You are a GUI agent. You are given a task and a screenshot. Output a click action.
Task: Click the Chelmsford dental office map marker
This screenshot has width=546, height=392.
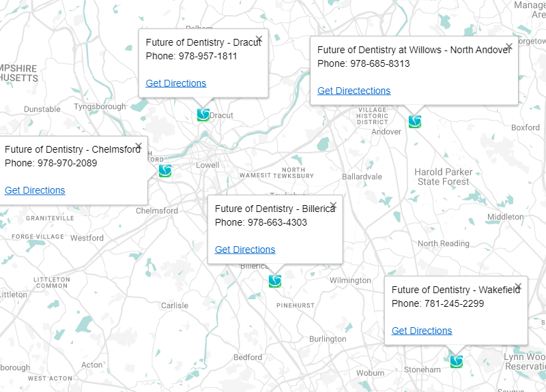point(165,171)
